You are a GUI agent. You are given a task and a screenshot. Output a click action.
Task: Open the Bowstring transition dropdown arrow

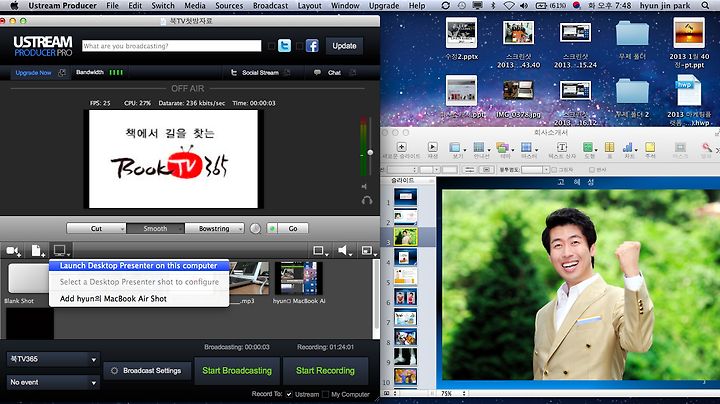(x=241, y=229)
